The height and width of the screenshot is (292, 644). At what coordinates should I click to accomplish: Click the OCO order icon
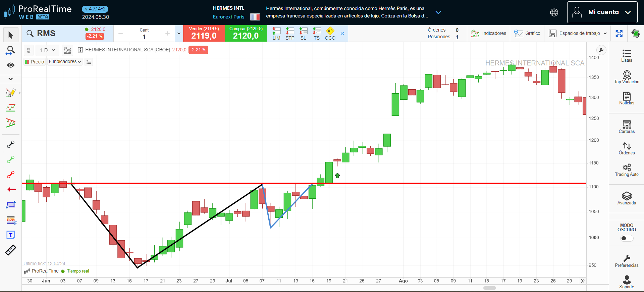pyautogui.click(x=330, y=34)
